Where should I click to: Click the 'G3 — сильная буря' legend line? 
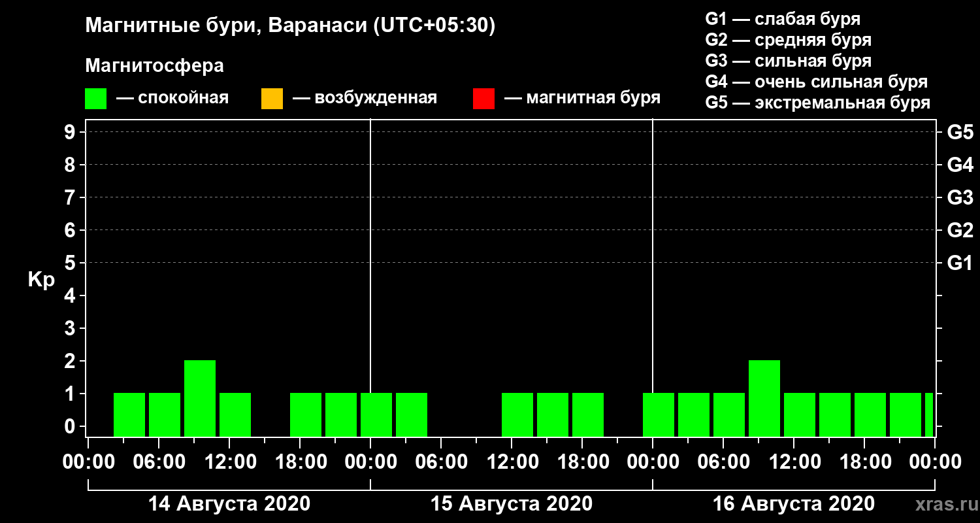click(x=788, y=61)
